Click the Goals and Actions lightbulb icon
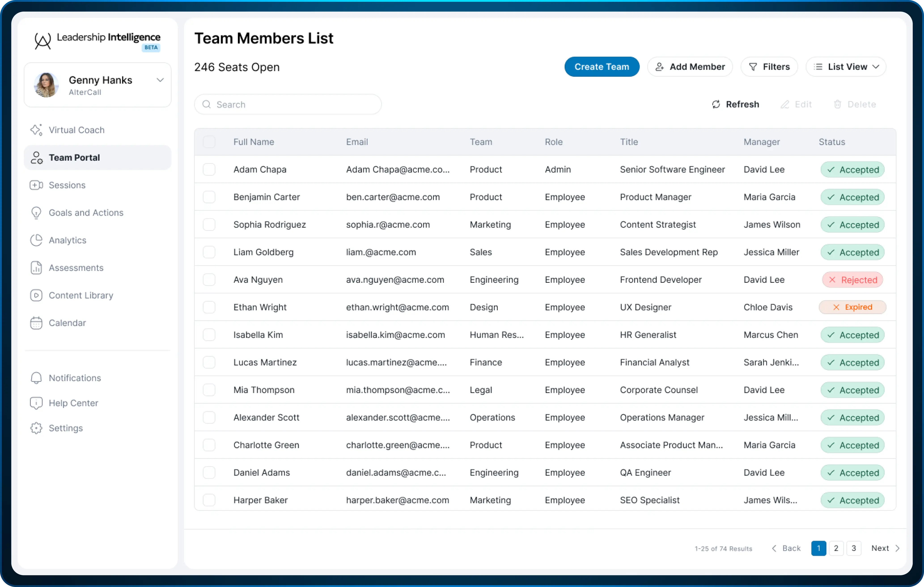Screen dimensions: 924x587 [36, 213]
